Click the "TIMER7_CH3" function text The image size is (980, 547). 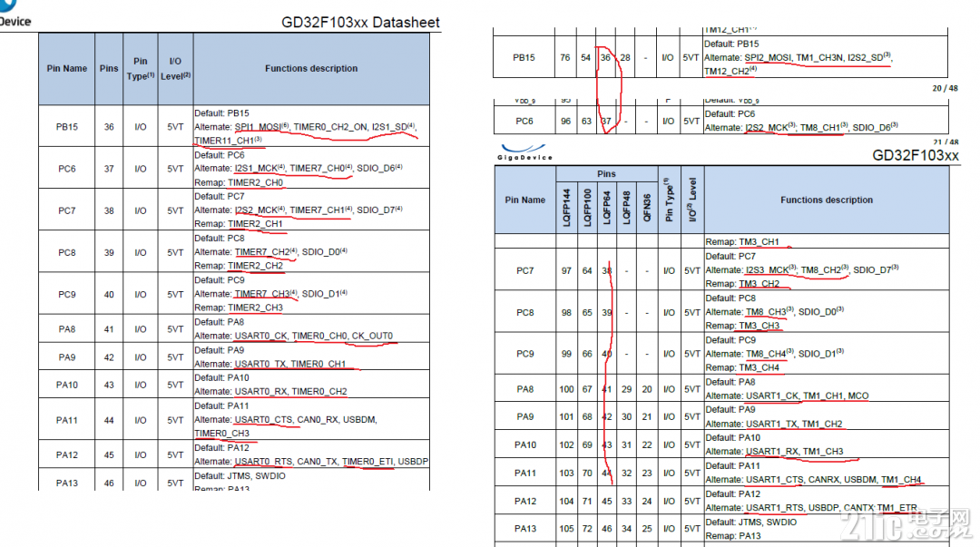262,294
